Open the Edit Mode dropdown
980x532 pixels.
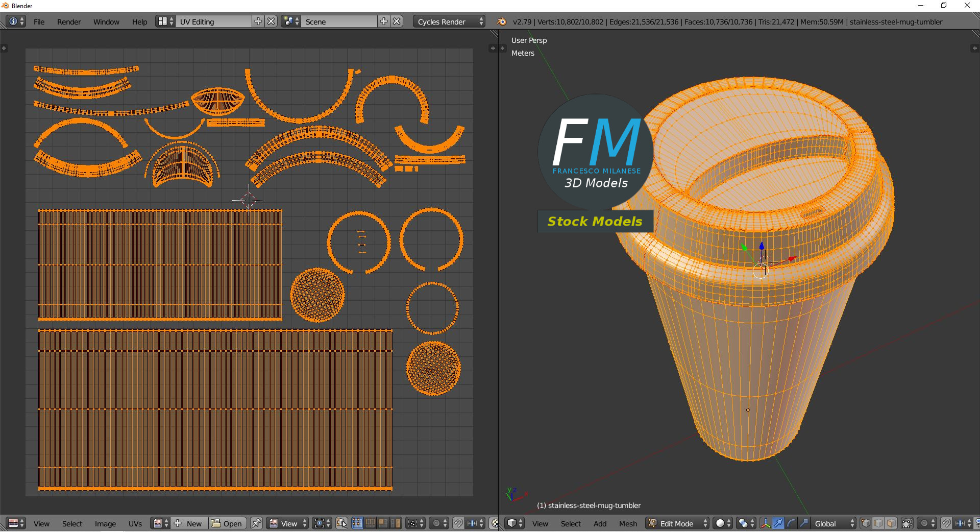click(x=677, y=523)
